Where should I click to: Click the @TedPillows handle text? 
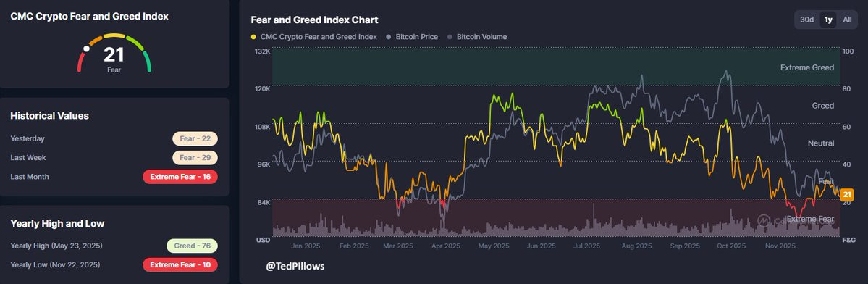(x=295, y=267)
